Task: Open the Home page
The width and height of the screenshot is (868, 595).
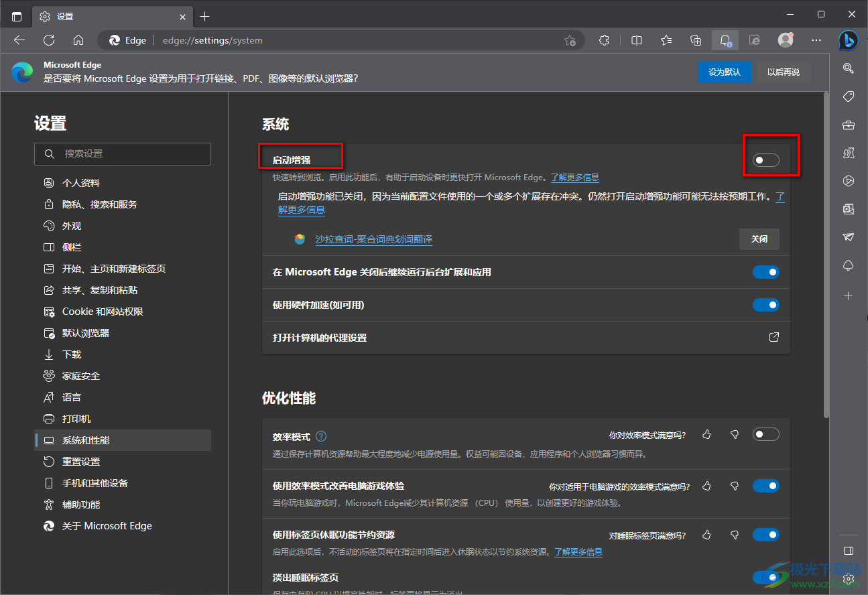Action: pyautogui.click(x=78, y=40)
